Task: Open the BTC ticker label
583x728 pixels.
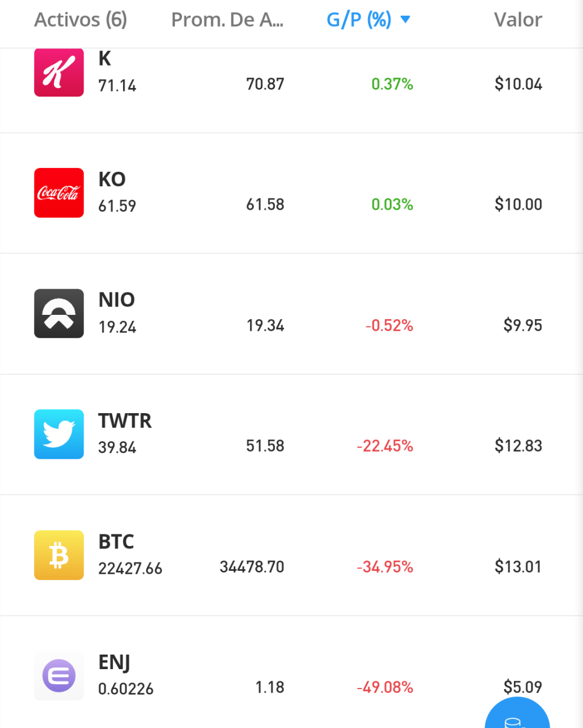Action: point(116,541)
